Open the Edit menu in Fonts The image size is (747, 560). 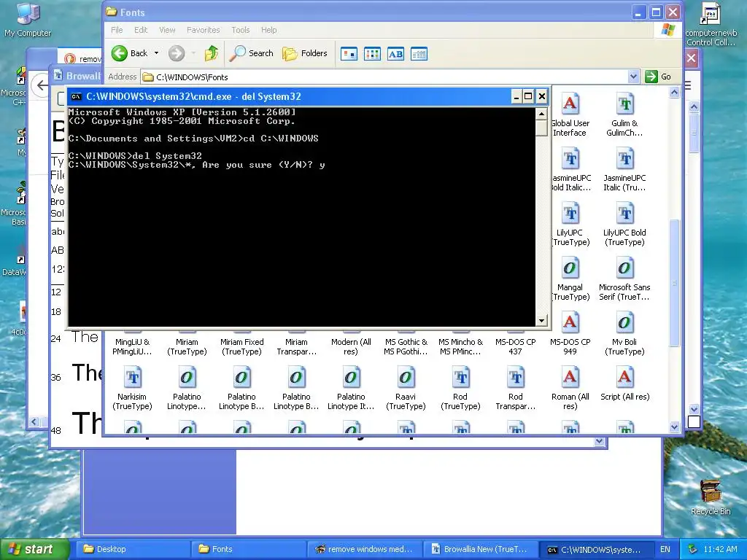click(x=141, y=30)
